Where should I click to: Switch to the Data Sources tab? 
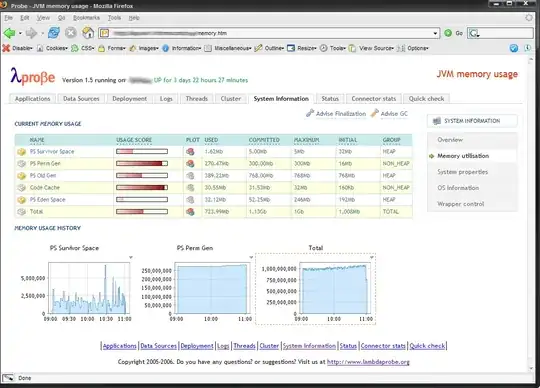click(81, 99)
